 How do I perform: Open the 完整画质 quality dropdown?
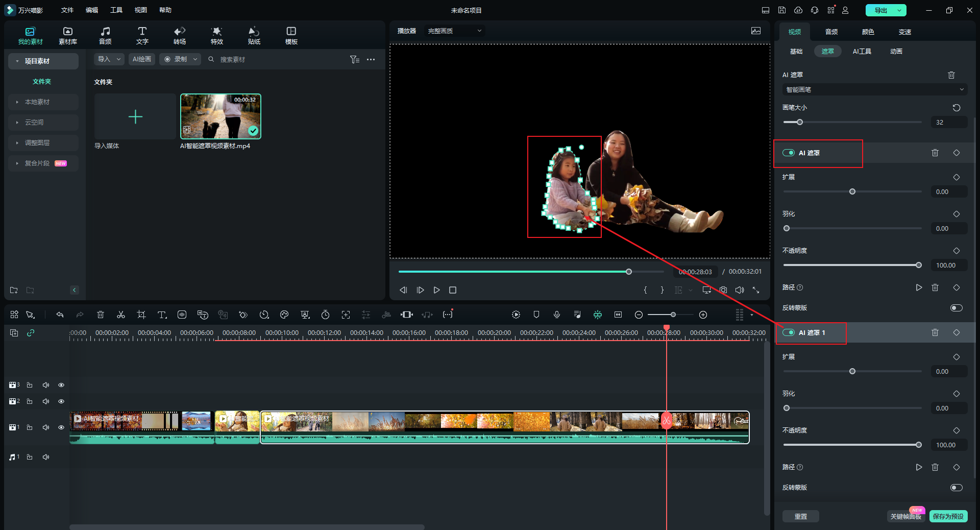pos(454,31)
